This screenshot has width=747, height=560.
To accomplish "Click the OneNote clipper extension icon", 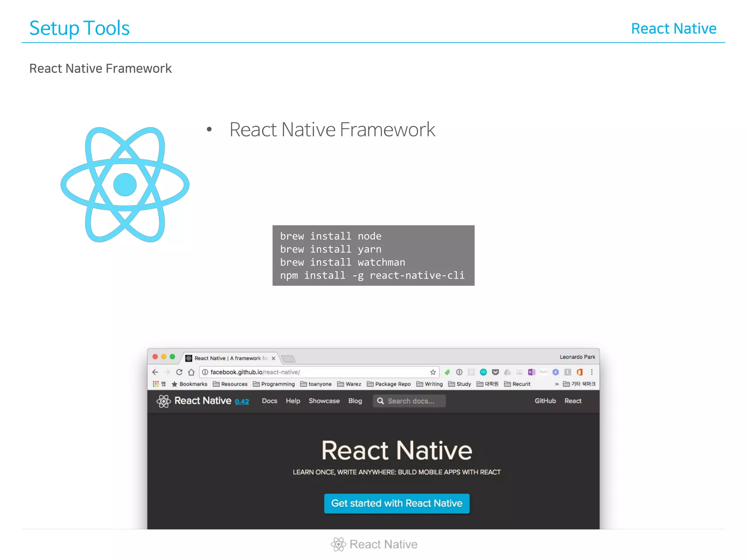I will pyautogui.click(x=531, y=372).
